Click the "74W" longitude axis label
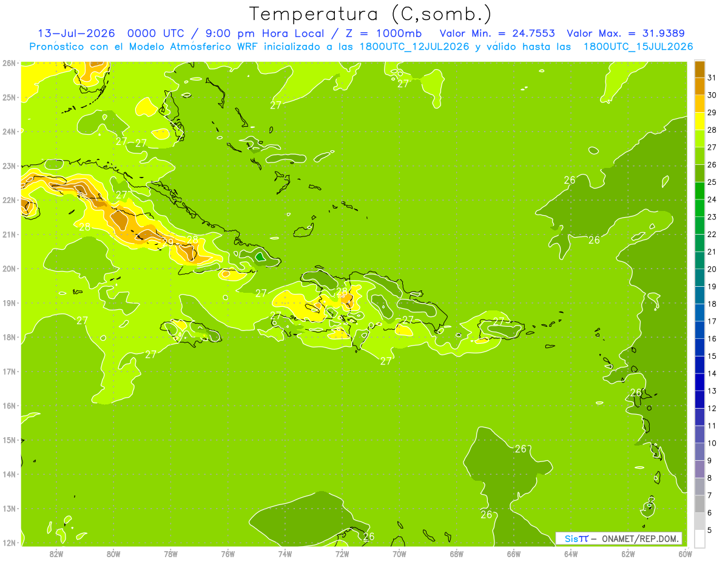 (285, 553)
